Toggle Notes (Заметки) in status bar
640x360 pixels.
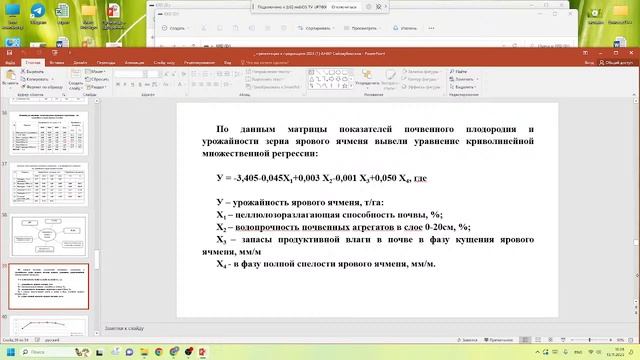pyautogui.click(x=467, y=340)
